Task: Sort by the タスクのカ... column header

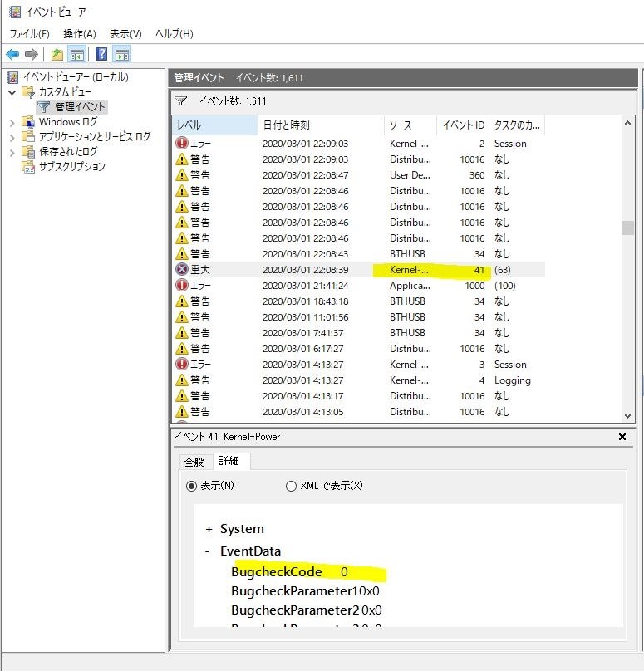Action: (x=517, y=125)
